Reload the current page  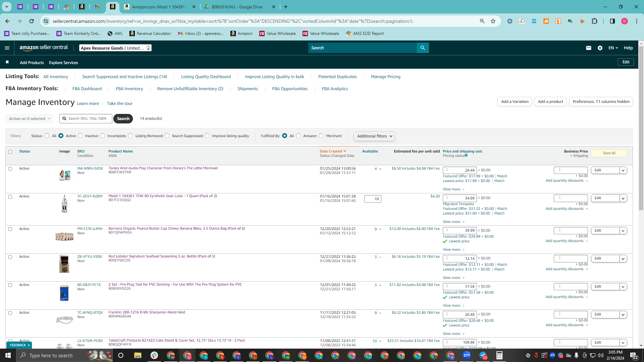coord(32,21)
